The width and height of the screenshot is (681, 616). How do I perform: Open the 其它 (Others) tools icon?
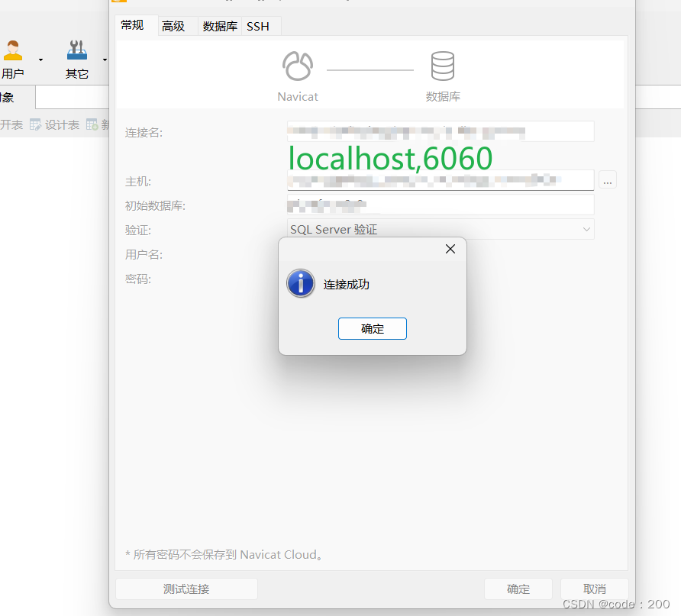click(77, 50)
